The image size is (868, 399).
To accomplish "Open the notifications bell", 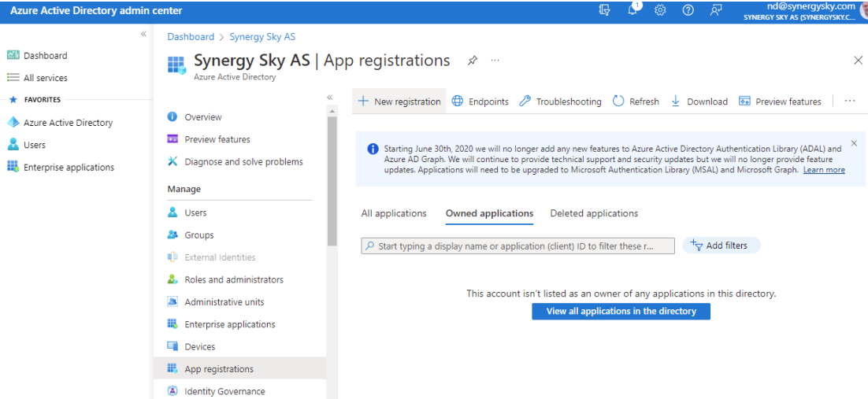I will tap(632, 10).
